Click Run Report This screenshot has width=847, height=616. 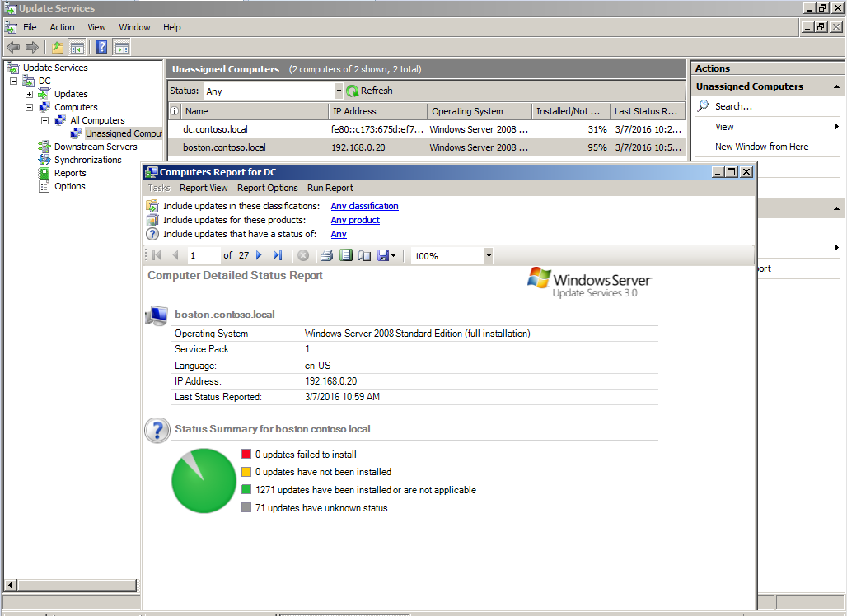point(330,188)
